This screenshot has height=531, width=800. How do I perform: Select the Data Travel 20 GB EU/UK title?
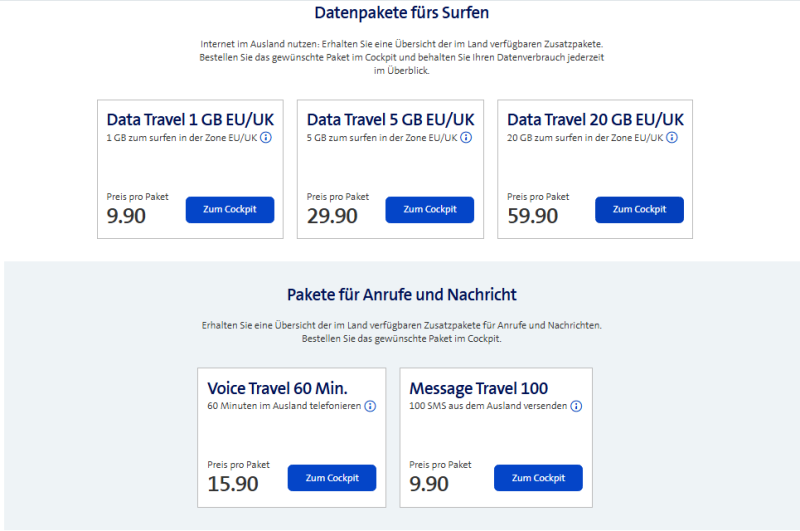tap(595, 119)
